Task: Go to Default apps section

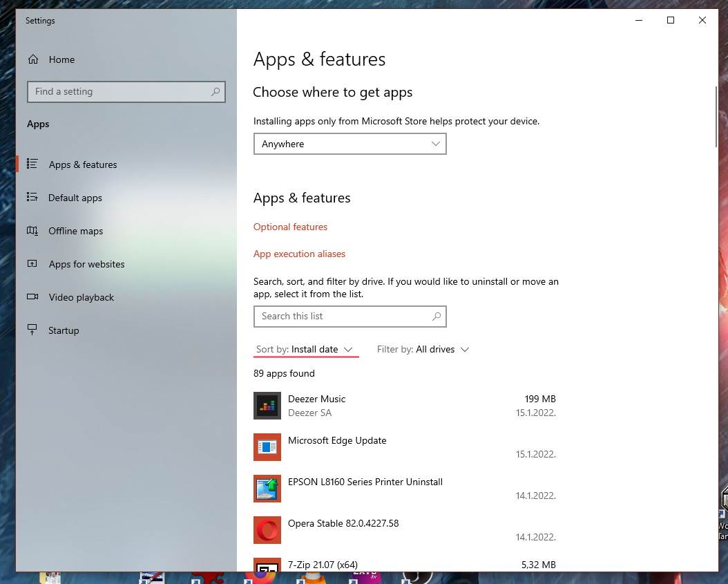Action: click(x=75, y=198)
